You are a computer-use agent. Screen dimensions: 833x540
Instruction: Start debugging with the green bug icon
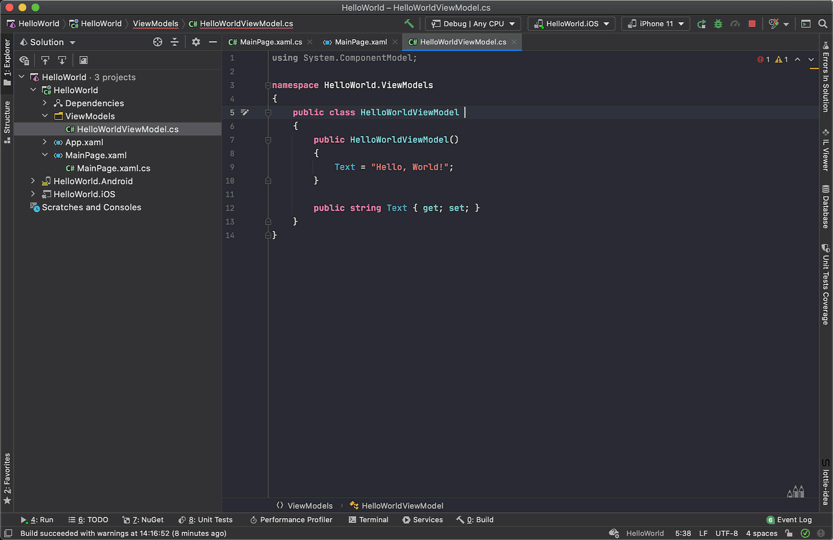[x=718, y=24]
